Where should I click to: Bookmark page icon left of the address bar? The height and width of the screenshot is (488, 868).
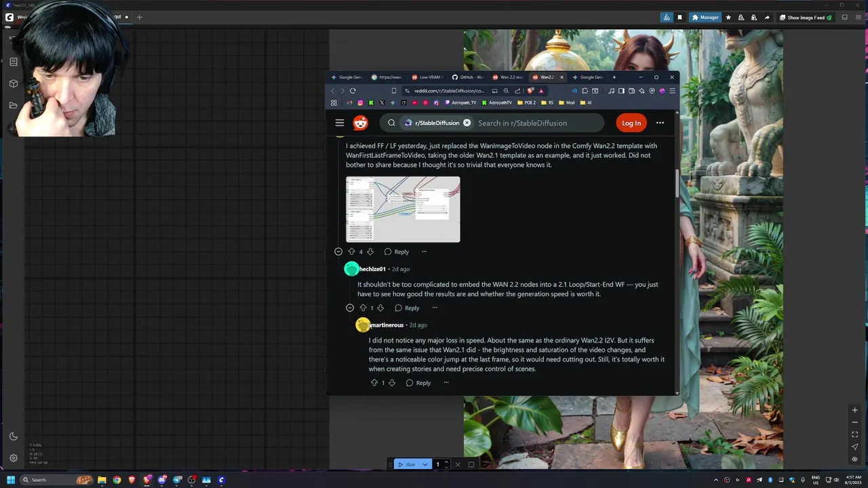pos(393,91)
